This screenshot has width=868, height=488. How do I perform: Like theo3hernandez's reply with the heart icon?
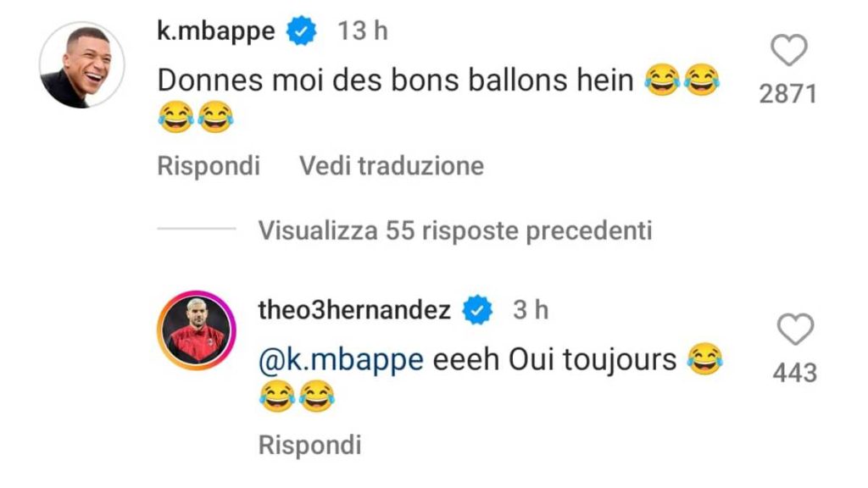click(795, 330)
